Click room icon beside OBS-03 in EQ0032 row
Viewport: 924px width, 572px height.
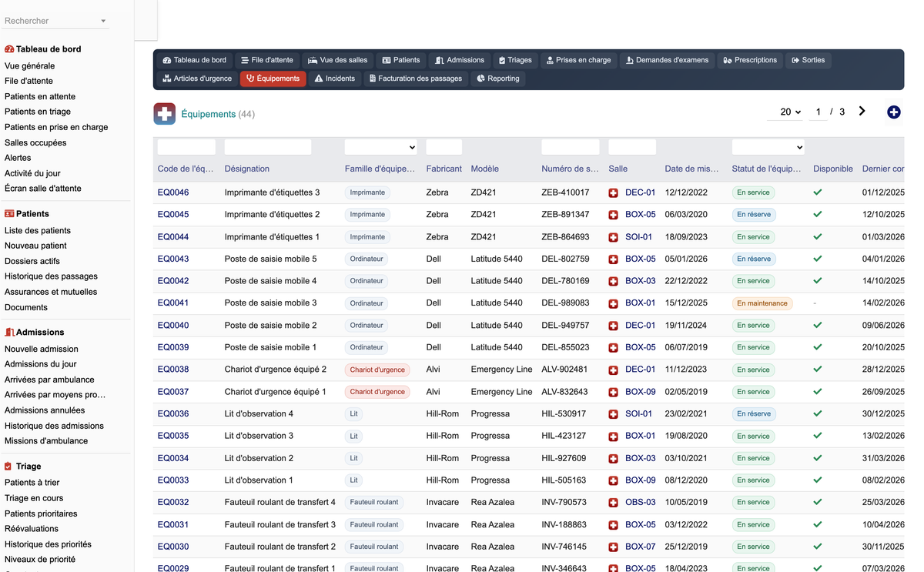click(x=613, y=503)
